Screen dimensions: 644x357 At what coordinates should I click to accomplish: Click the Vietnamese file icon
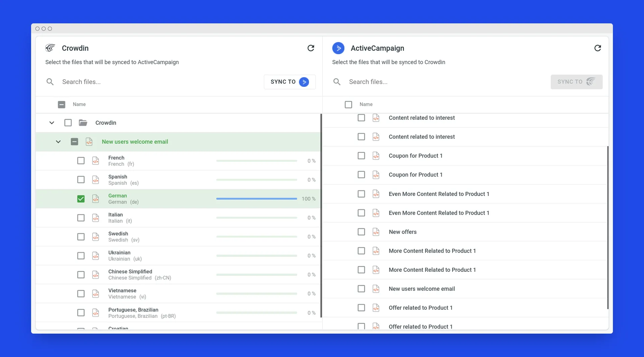coord(96,294)
